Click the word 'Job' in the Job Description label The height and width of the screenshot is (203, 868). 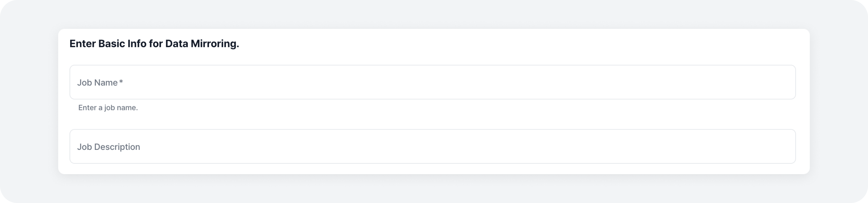click(x=84, y=147)
